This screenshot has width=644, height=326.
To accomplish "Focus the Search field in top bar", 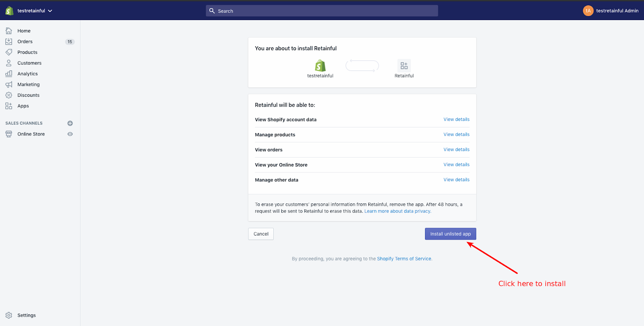I will tap(322, 11).
